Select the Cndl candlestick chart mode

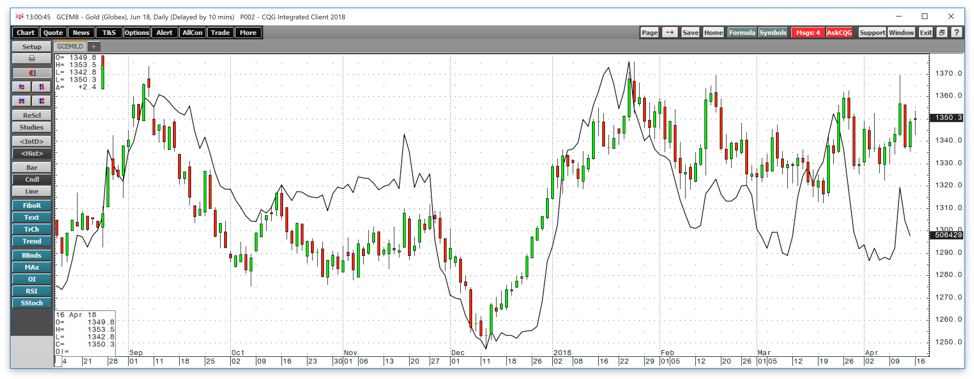pyautogui.click(x=32, y=180)
